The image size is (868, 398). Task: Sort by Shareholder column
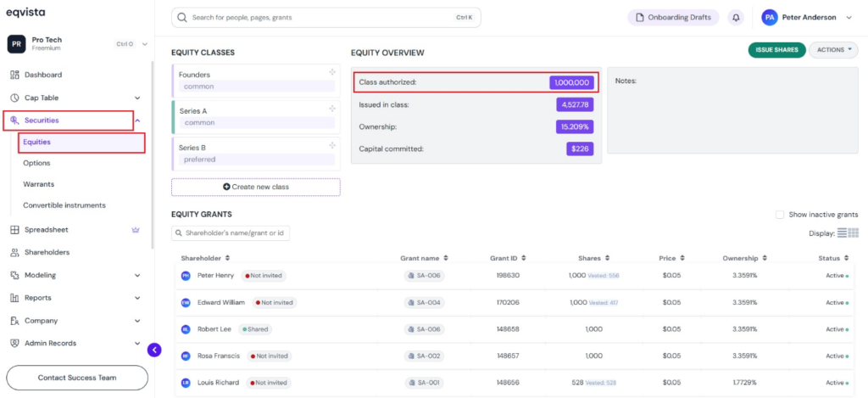pos(205,258)
